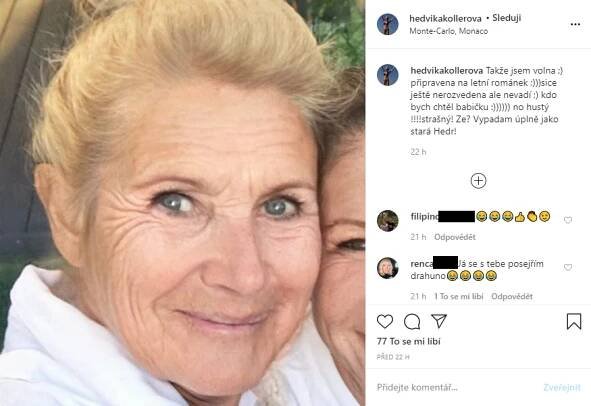The image size is (591, 406).
Task: Follow the account via the Sleduji link
Action: click(507, 18)
